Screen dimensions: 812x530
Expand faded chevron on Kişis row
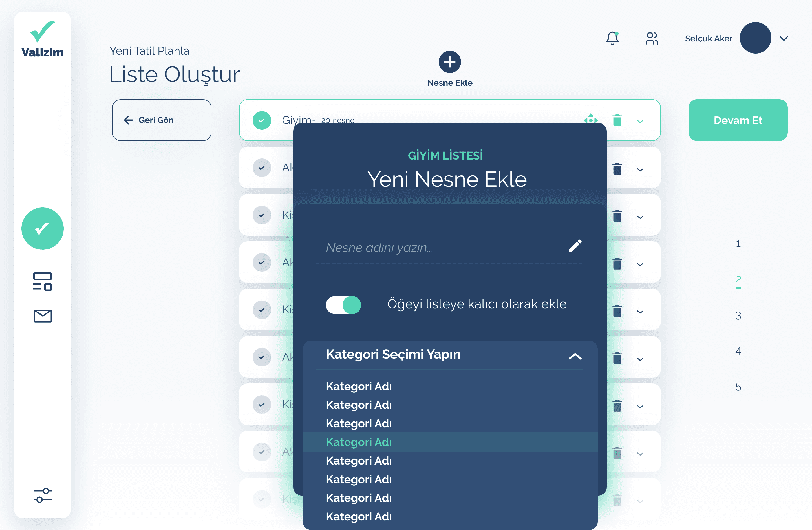click(640, 501)
